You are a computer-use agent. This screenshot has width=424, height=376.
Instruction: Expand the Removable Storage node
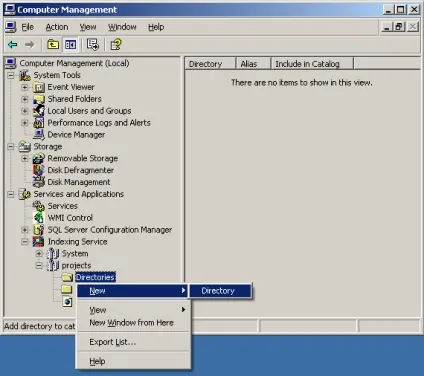(25, 158)
